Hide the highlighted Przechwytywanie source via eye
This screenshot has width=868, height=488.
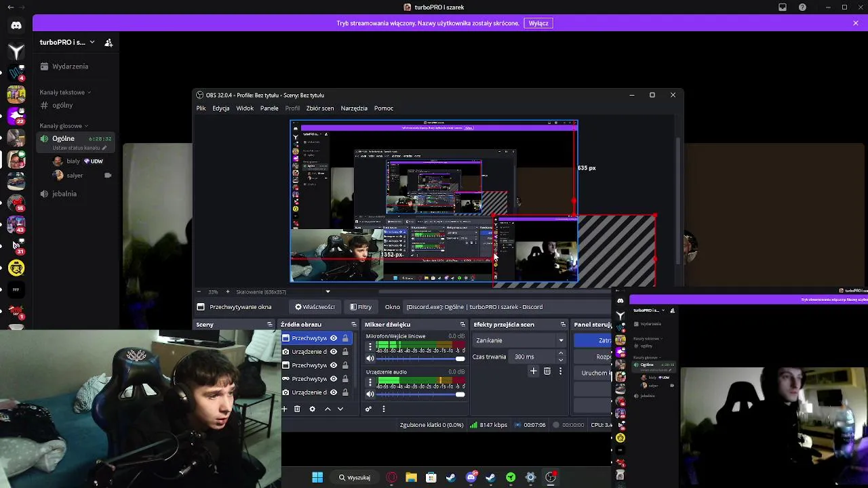[x=334, y=338]
